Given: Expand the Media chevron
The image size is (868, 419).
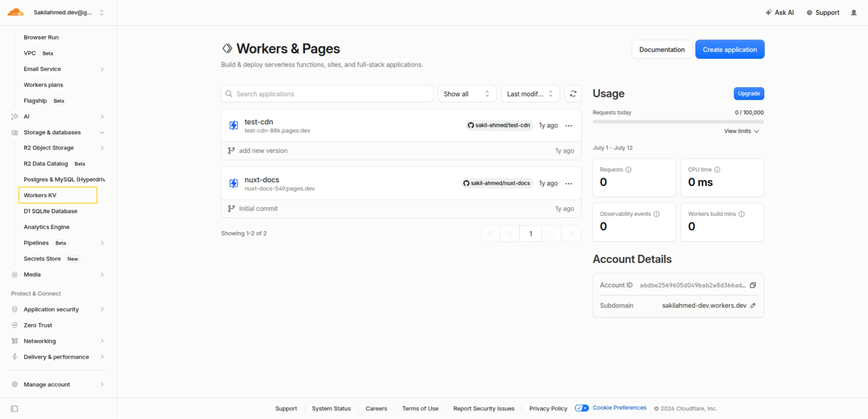Looking at the screenshot, I should (102, 275).
